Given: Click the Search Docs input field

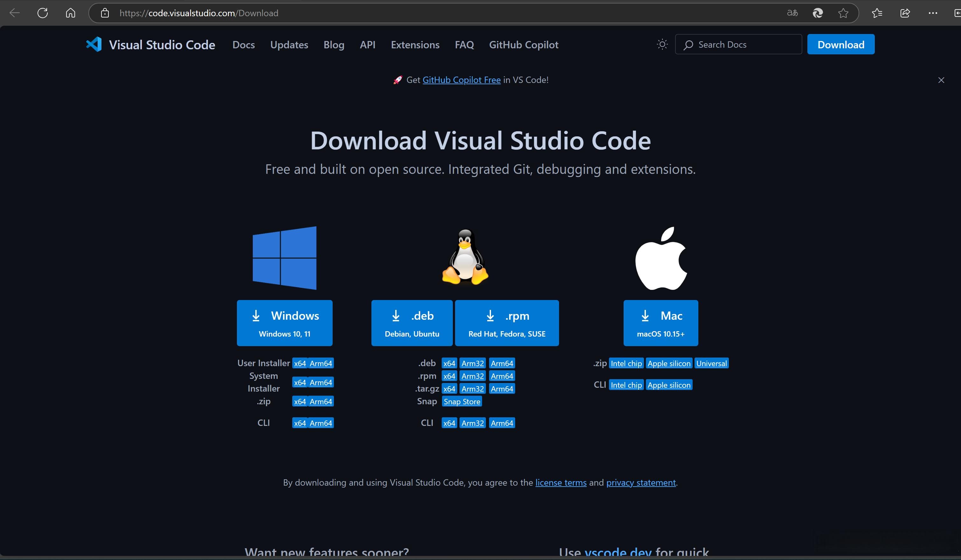Looking at the screenshot, I should click(738, 44).
